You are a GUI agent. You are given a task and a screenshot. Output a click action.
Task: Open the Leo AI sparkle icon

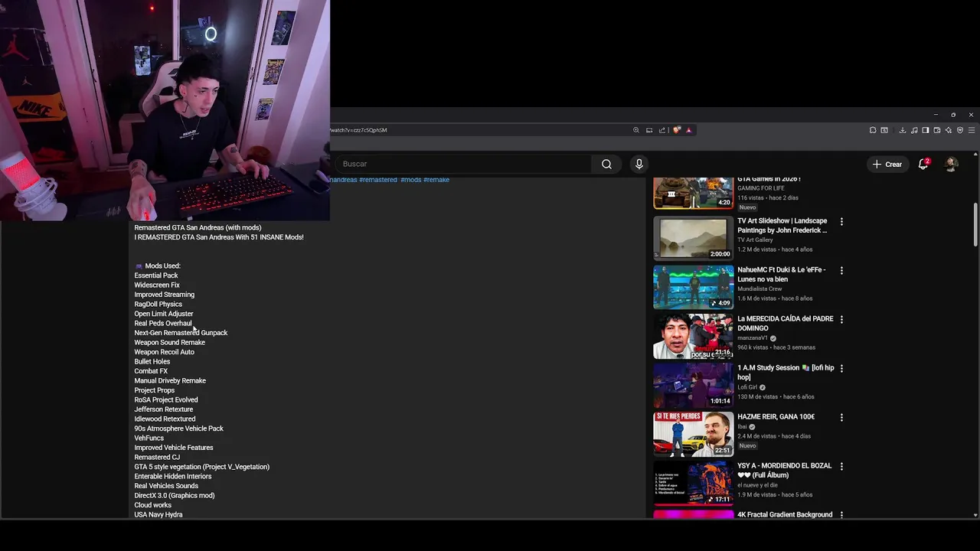pyautogui.click(x=949, y=130)
